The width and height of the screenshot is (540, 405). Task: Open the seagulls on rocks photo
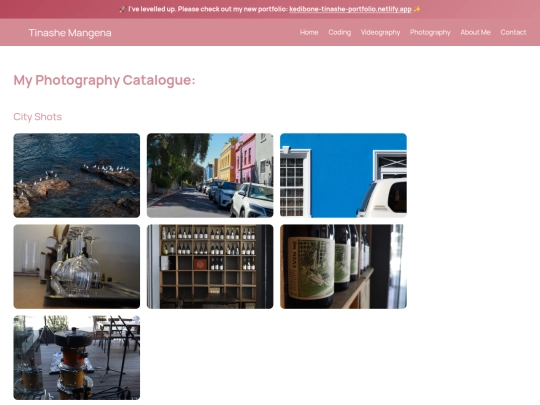(x=77, y=175)
